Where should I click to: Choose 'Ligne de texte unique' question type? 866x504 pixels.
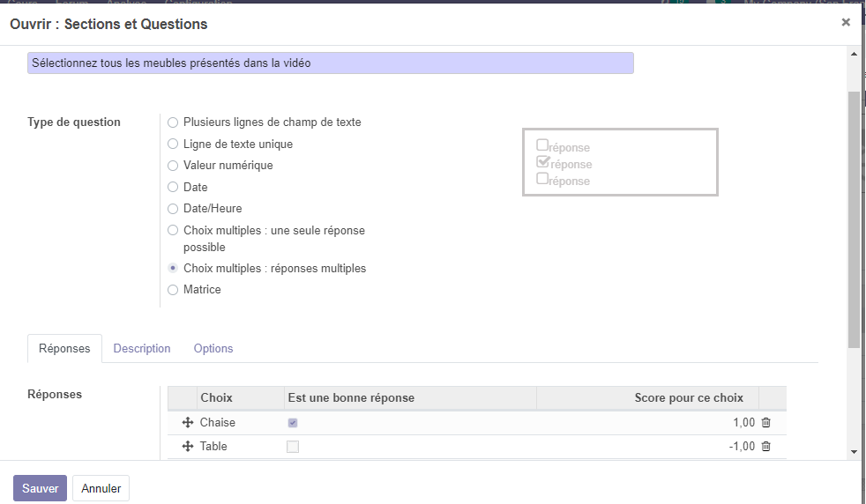[173, 144]
